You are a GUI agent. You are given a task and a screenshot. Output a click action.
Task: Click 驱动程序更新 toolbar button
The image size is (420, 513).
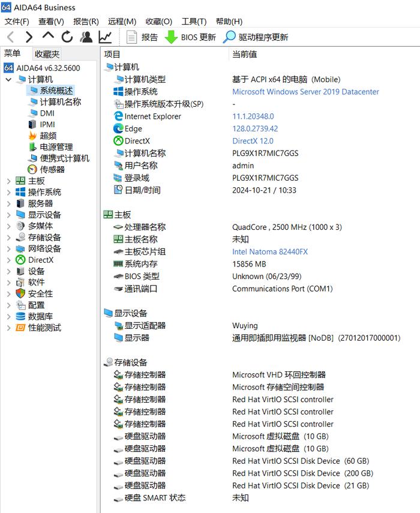(256, 37)
